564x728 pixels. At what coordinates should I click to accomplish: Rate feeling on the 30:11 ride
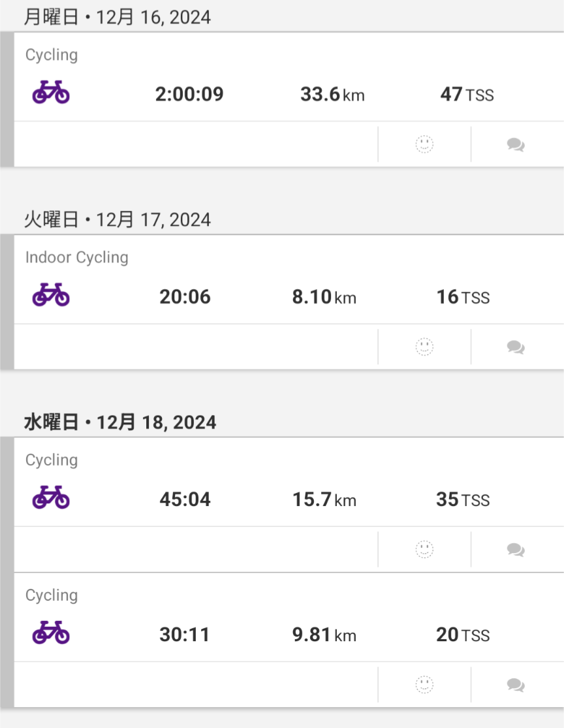click(424, 684)
